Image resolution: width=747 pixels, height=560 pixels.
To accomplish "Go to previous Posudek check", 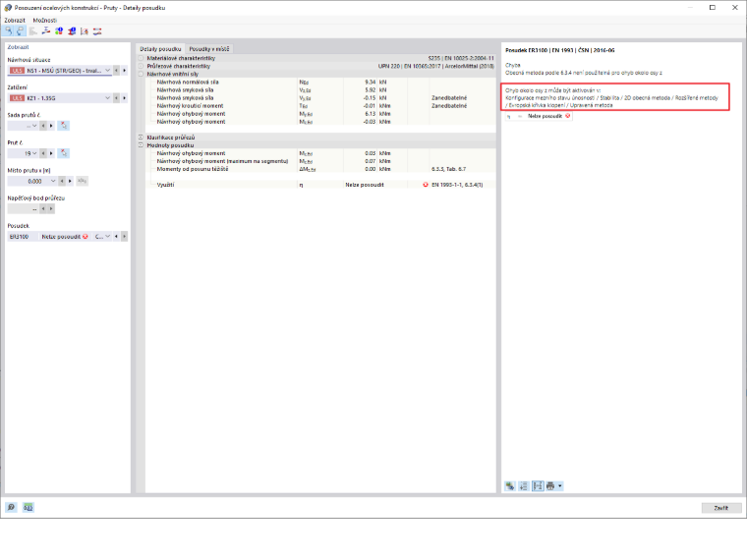I will click(116, 237).
